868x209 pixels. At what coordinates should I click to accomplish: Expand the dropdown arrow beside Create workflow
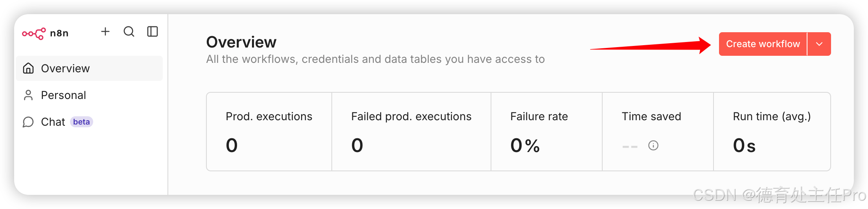tap(819, 44)
